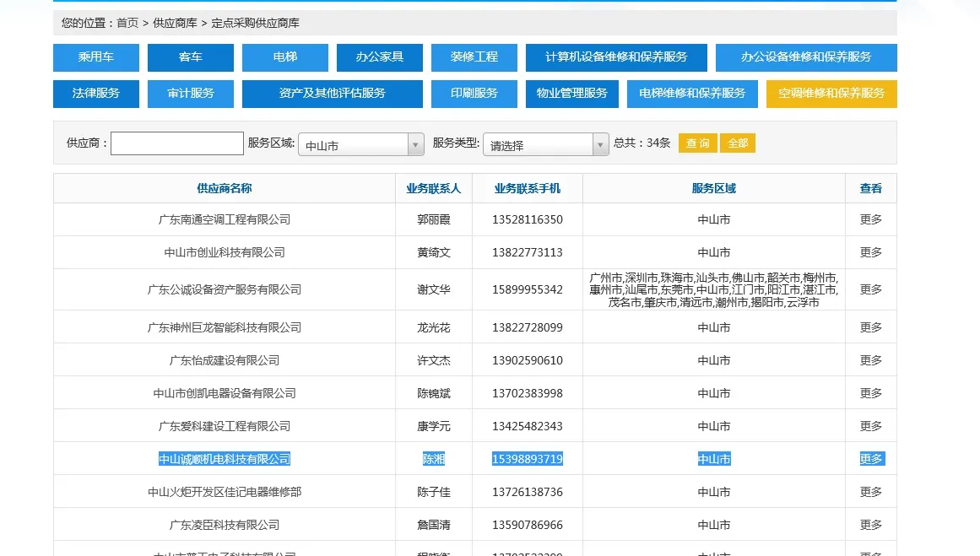The image size is (980, 556).
Task: Open 更多 for 中山诚顺机电科技有限公司
Action: pyautogui.click(x=870, y=459)
